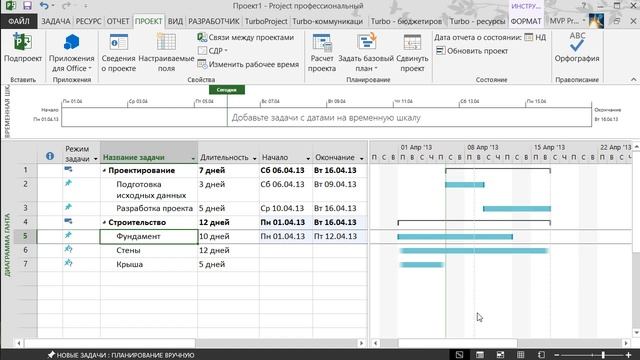The image size is (640, 360).
Task: Click the task mode icon for Проектирование
Action: click(68, 169)
